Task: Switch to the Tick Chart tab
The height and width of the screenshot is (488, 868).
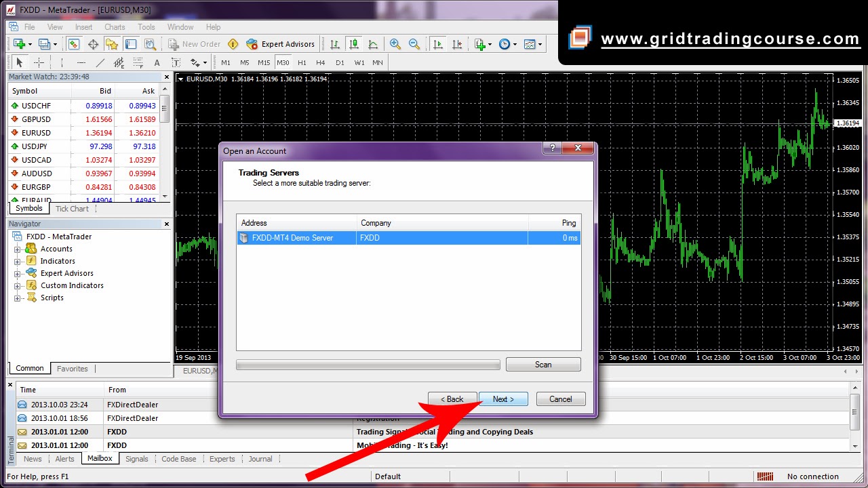Action: point(72,209)
